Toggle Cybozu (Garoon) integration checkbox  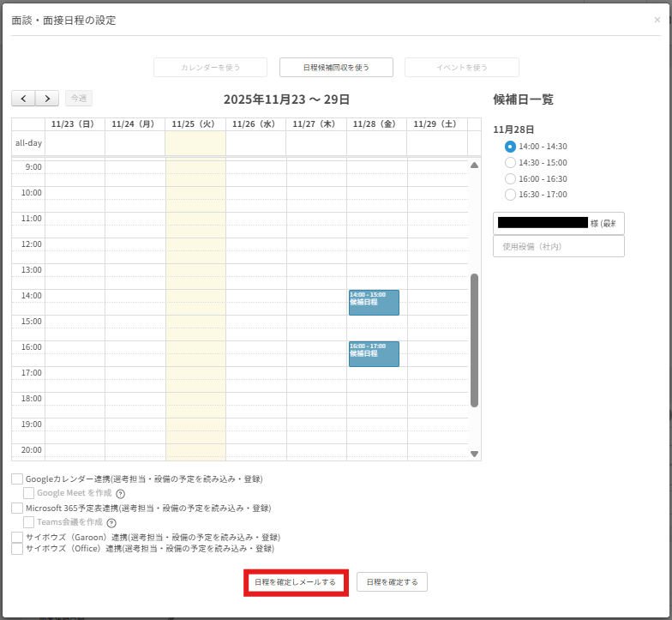click(17, 537)
